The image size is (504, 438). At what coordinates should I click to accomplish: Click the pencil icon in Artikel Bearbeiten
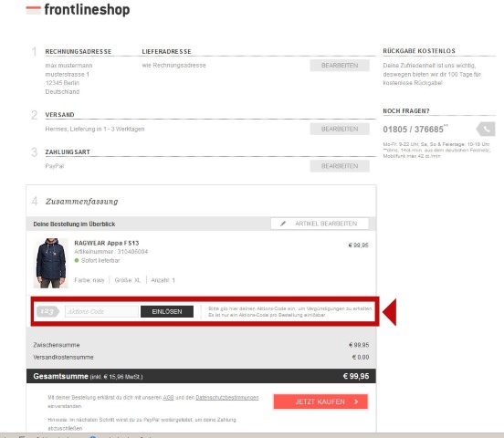[283, 224]
